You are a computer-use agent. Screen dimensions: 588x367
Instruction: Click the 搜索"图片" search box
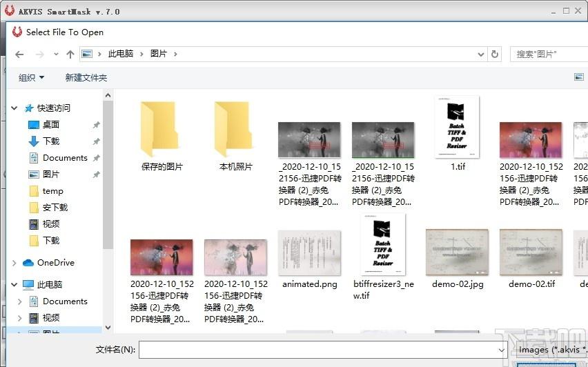point(549,54)
